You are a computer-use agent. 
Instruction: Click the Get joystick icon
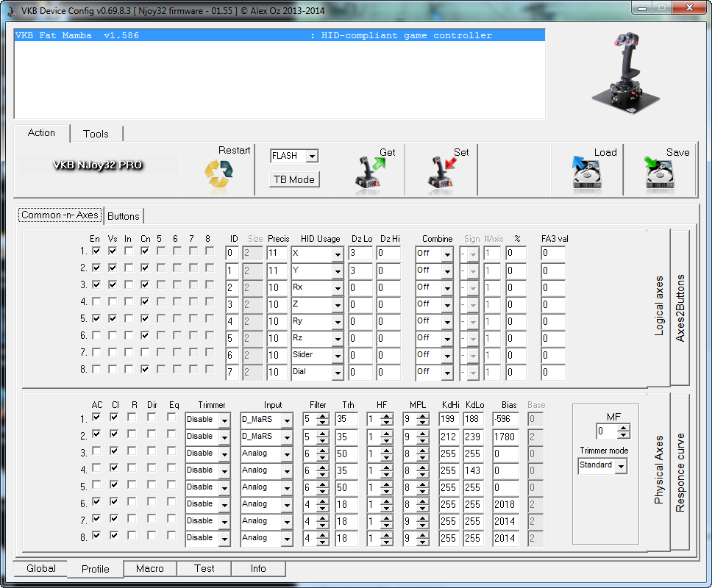point(369,173)
